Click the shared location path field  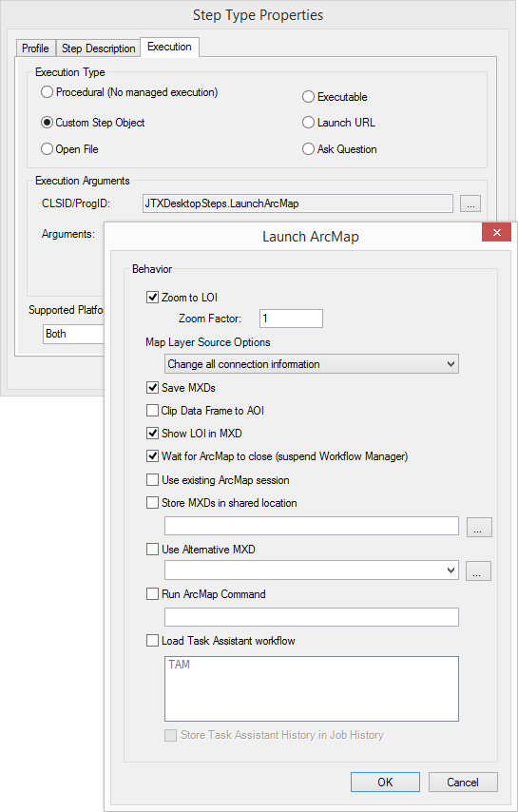(x=312, y=526)
